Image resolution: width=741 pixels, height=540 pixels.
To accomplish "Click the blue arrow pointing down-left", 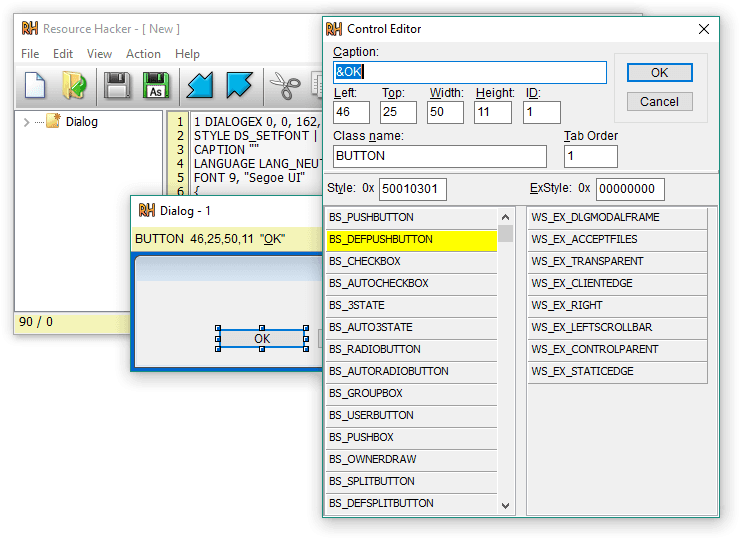I will click(x=201, y=86).
